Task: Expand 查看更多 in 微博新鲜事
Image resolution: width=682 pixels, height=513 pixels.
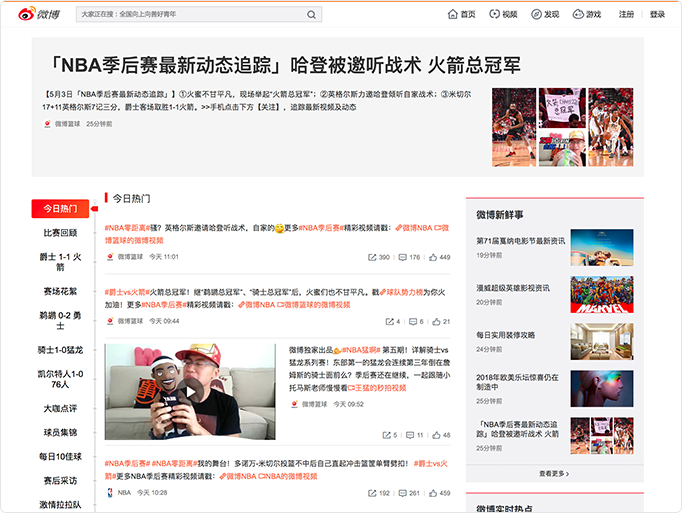Action: [554, 473]
